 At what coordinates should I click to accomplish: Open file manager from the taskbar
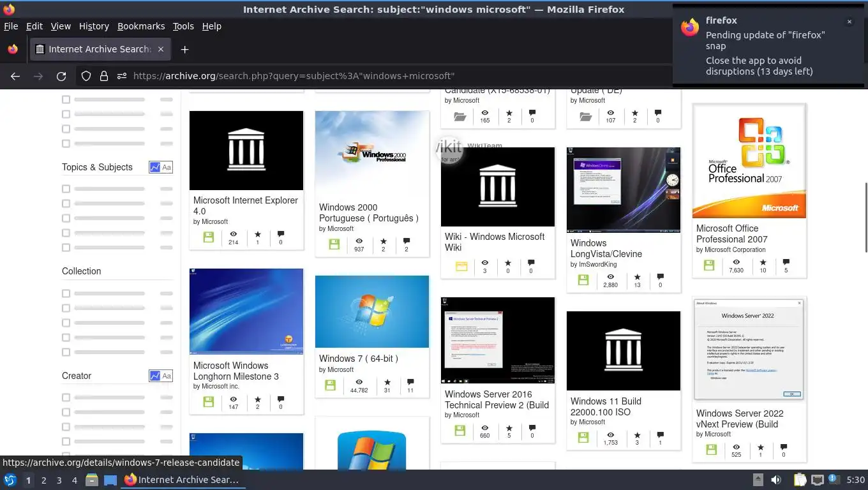pyautogui.click(x=91, y=480)
